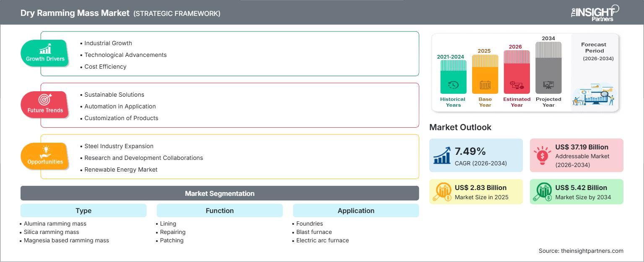The height and width of the screenshot is (262, 644).
Task: Click the Automation in Application bullet
Action: click(120, 106)
